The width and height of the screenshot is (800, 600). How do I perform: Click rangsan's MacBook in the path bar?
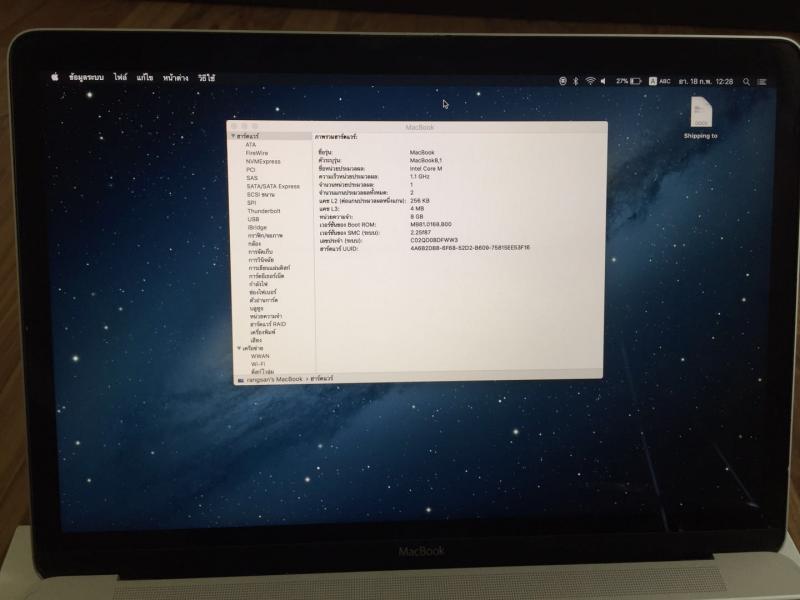(274, 380)
